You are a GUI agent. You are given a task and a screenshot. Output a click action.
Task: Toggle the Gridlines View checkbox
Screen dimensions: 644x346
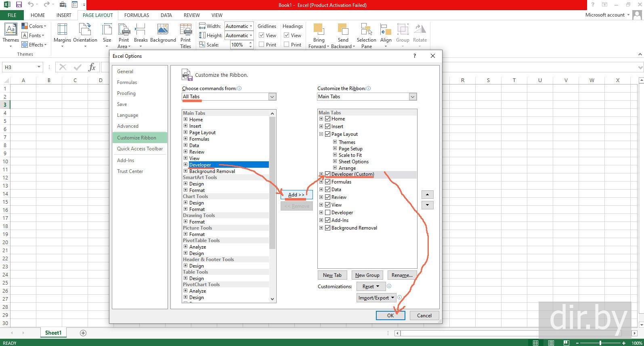pyautogui.click(x=262, y=36)
